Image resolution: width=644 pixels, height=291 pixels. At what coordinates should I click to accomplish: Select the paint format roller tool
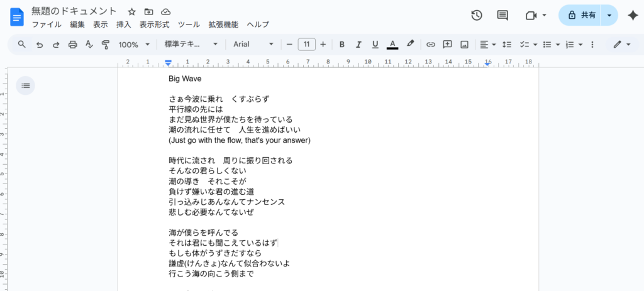point(105,45)
